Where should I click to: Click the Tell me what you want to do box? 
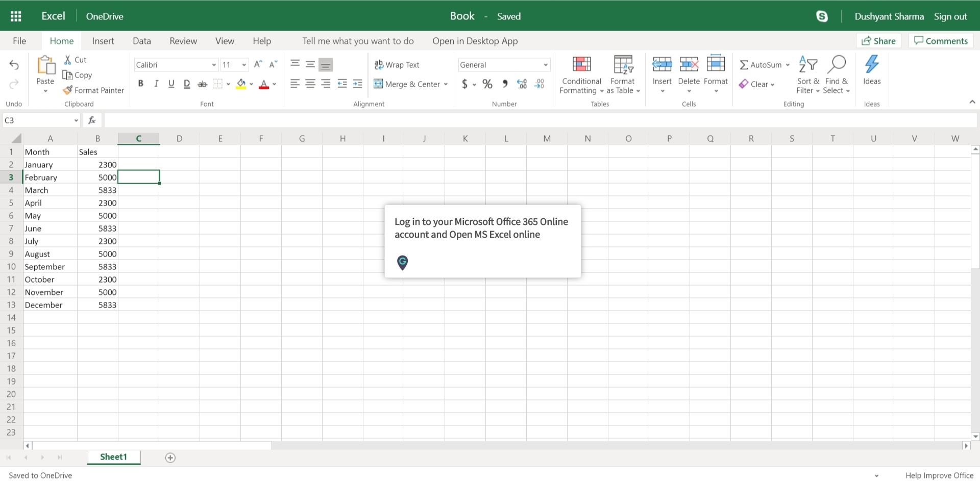[358, 41]
